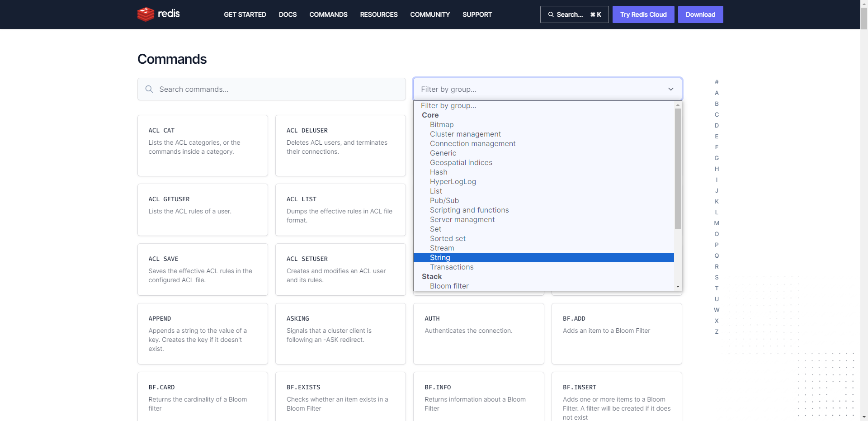The height and width of the screenshot is (421, 868).
Task: Select Scripting and functions option
Action: [544, 210]
